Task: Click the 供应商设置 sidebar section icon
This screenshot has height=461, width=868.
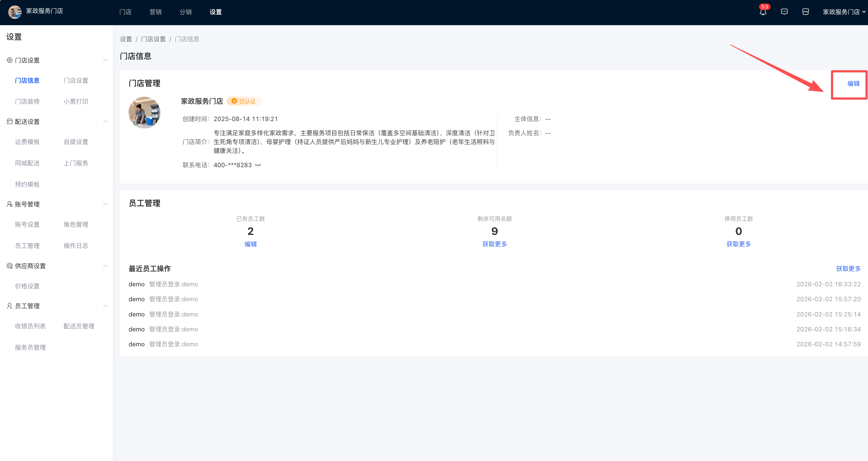Action: tap(9, 266)
